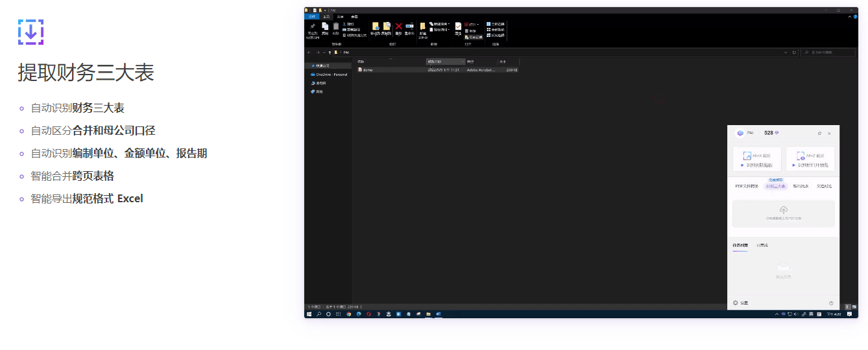
Task: Click OneDrive - Personal in navigation pane
Action: [x=331, y=75]
